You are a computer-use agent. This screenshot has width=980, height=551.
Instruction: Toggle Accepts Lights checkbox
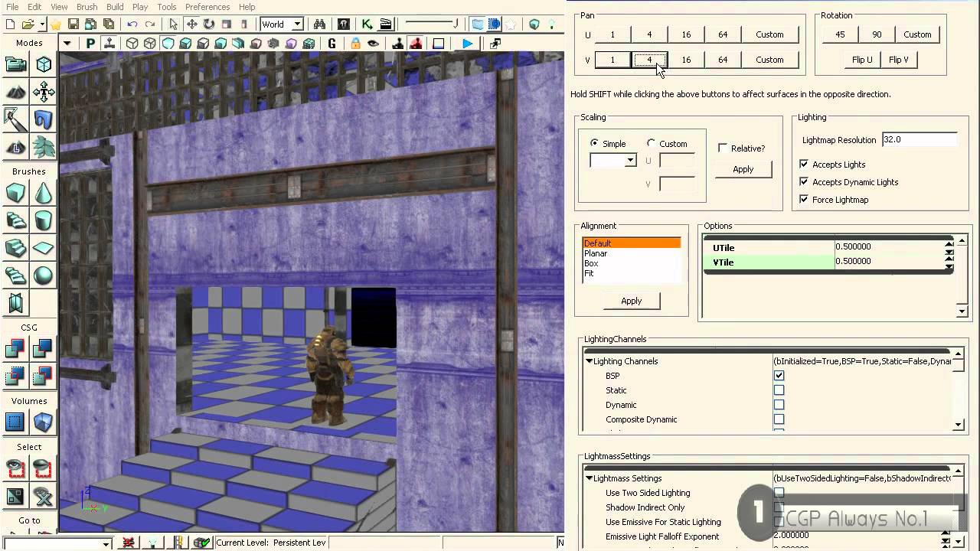(804, 164)
